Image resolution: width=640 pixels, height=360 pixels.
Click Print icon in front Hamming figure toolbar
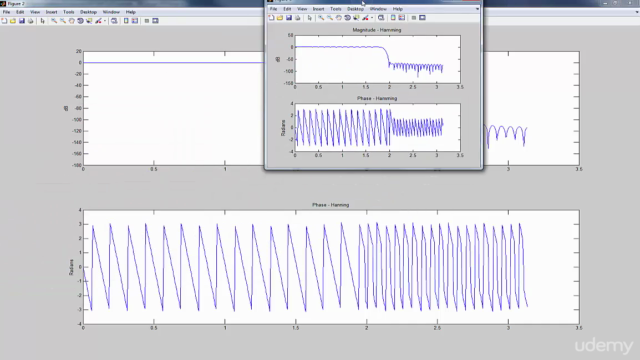(x=298, y=18)
